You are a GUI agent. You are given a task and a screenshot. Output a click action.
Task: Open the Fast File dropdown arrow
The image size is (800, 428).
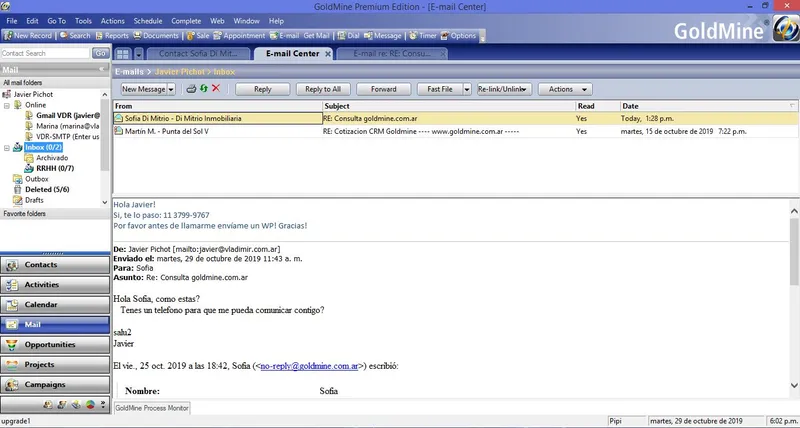[x=467, y=89]
